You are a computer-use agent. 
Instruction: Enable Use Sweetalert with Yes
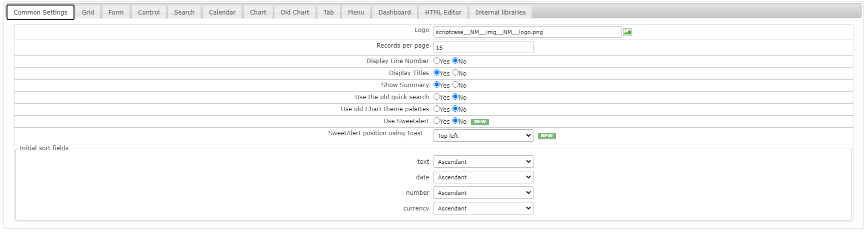[x=437, y=121]
